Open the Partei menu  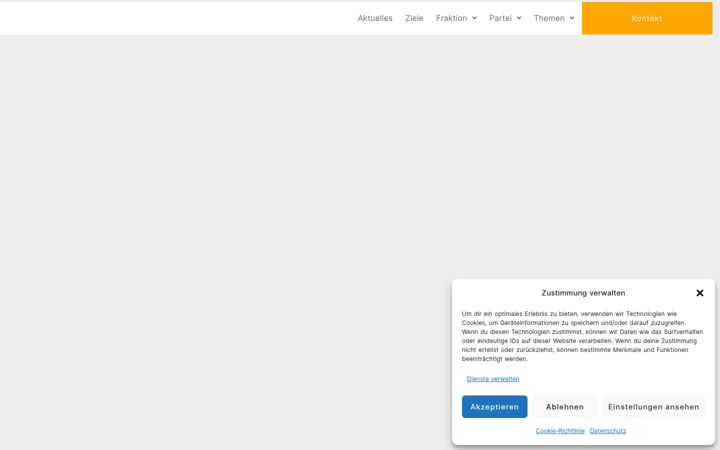click(500, 18)
